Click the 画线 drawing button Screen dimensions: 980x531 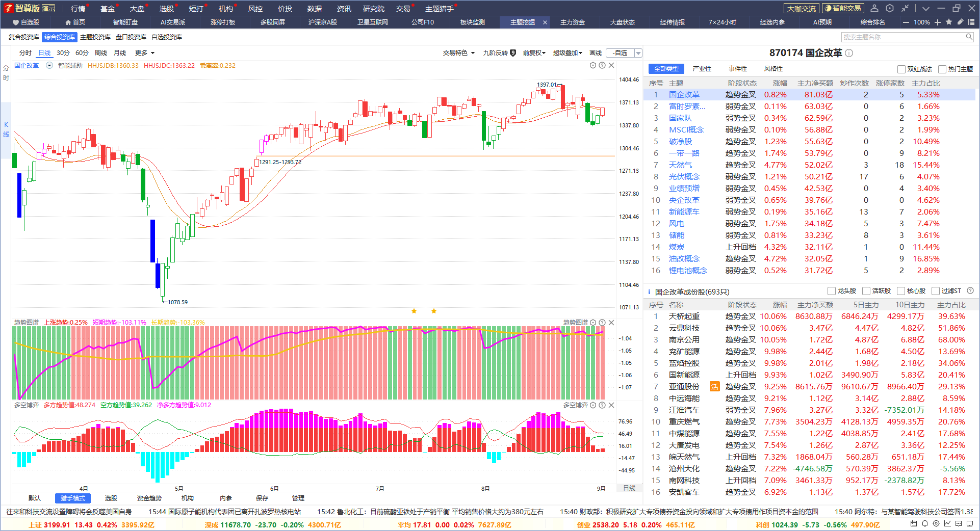[x=596, y=53]
